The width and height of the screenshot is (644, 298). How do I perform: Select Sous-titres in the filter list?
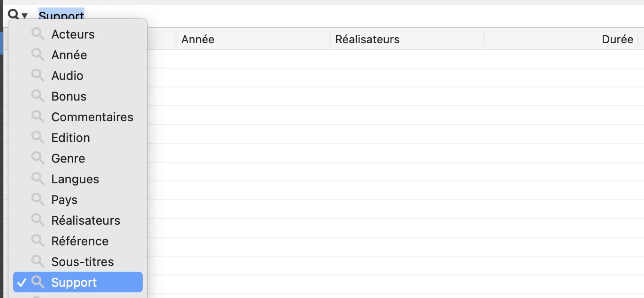tap(83, 262)
